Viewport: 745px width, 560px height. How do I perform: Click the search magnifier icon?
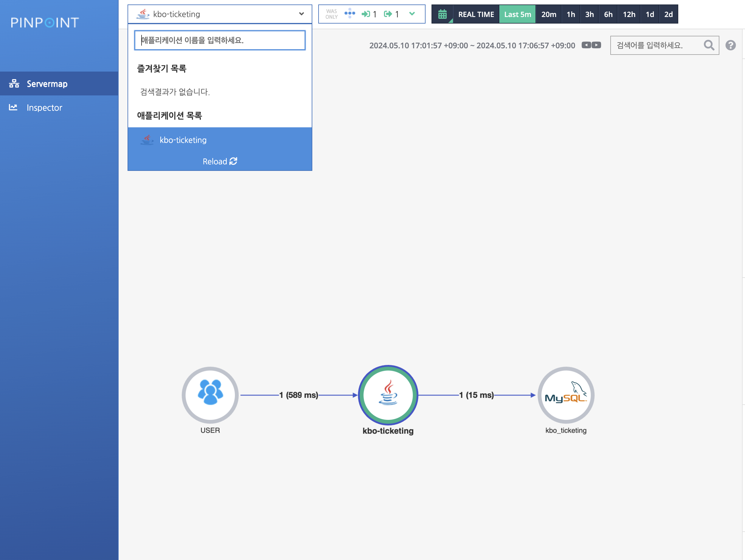[709, 45]
